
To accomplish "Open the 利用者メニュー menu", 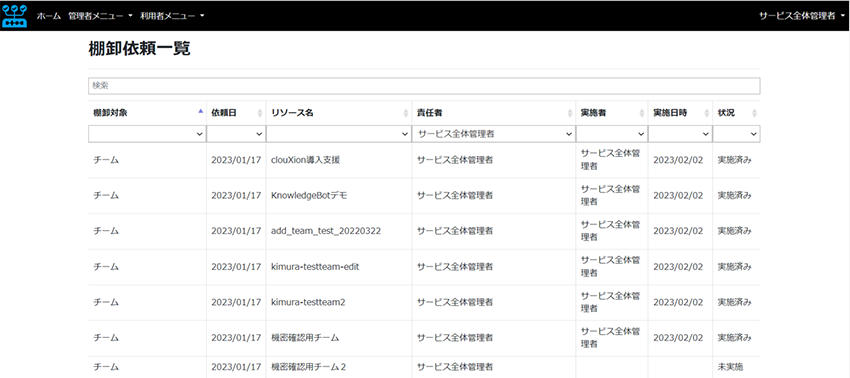I will tap(172, 16).
